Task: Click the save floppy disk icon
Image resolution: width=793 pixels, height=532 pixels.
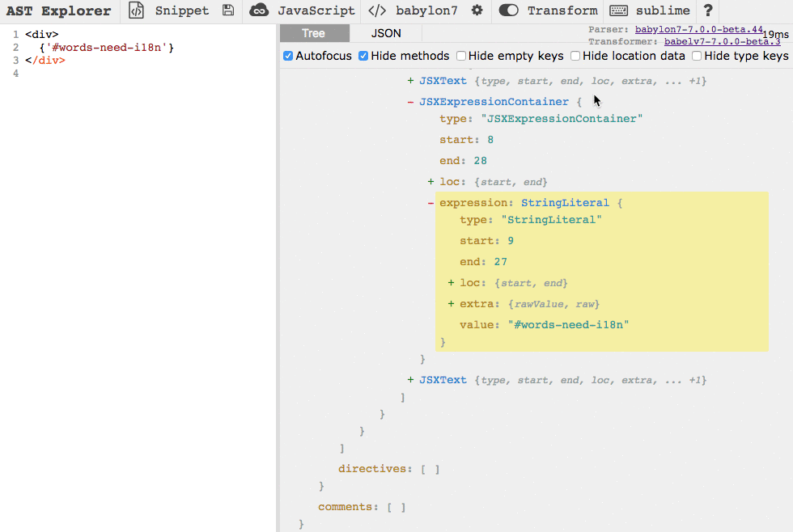Action: [x=228, y=10]
